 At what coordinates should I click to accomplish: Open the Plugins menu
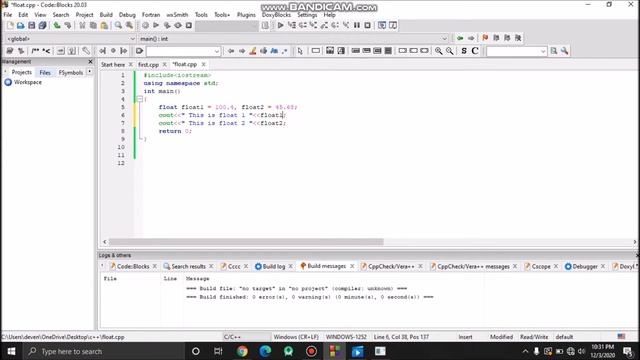coord(246,15)
